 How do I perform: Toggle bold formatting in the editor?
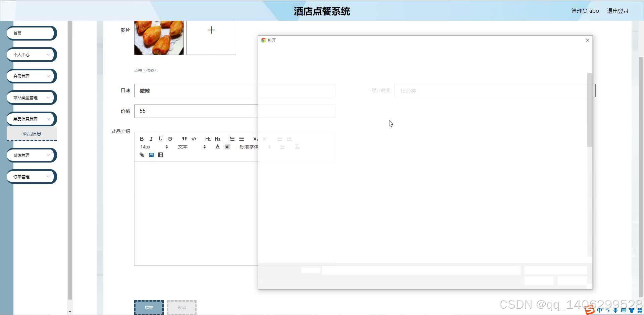point(142,139)
